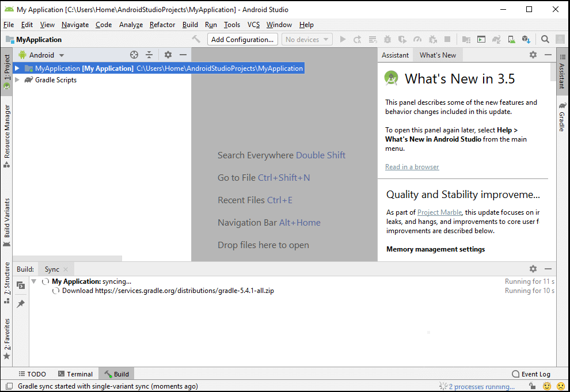Click the Debug app bug icon
Screen dimensions: 570x392
[387, 39]
